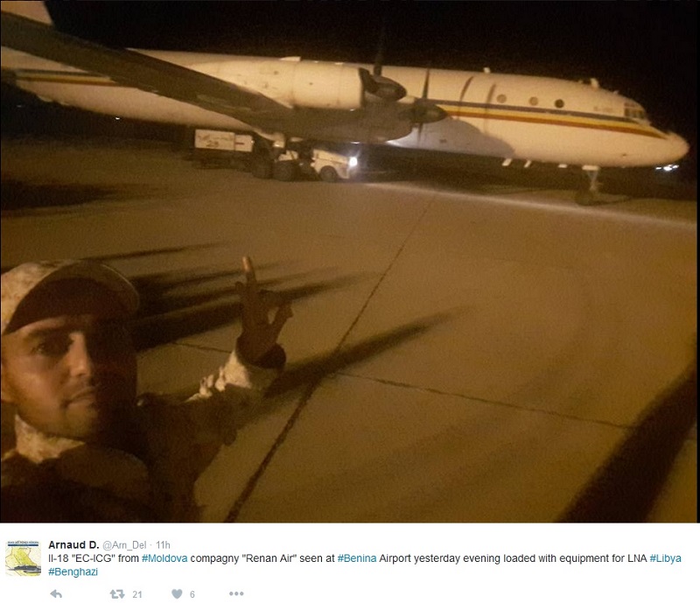The image size is (700, 603).
Task: Visit the @Arn_Del handle
Action: click(x=124, y=545)
